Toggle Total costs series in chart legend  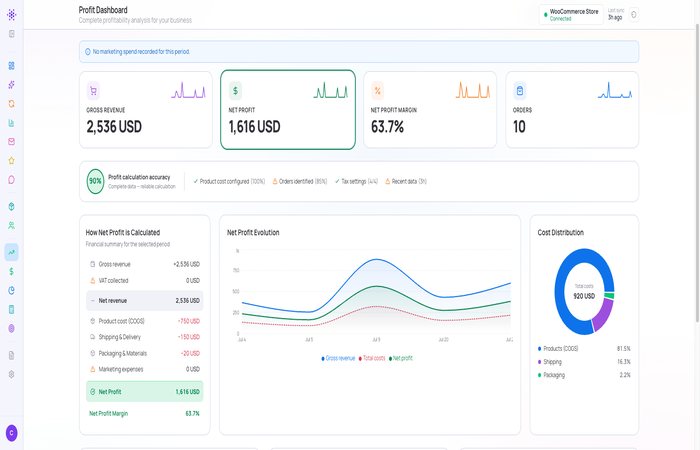point(372,358)
